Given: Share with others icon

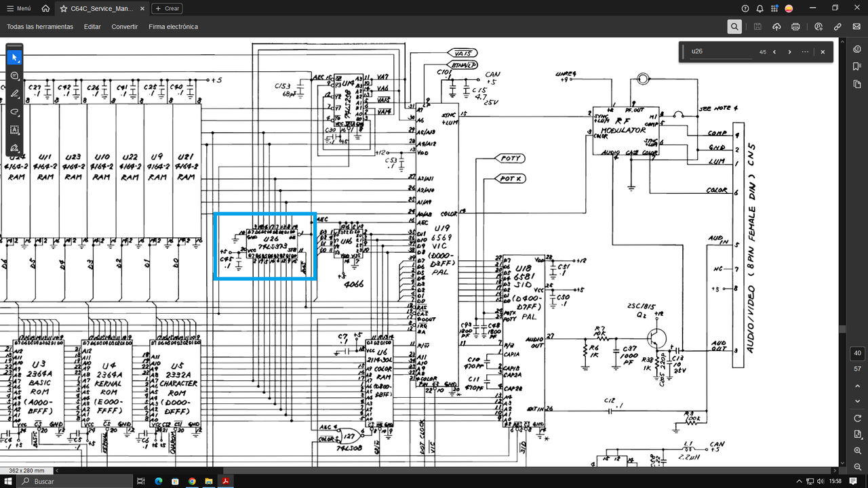Looking at the screenshot, I should pyautogui.click(x=818, y=26).
